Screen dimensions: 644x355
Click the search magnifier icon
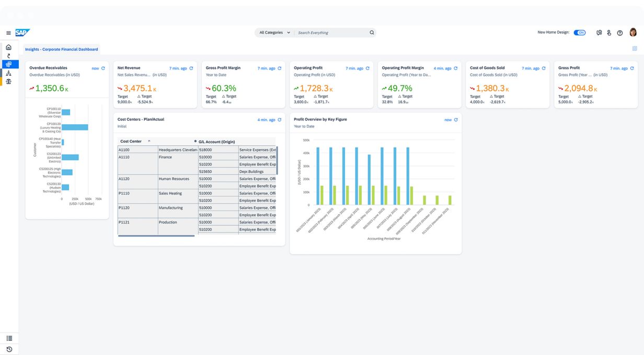(372, 32)
